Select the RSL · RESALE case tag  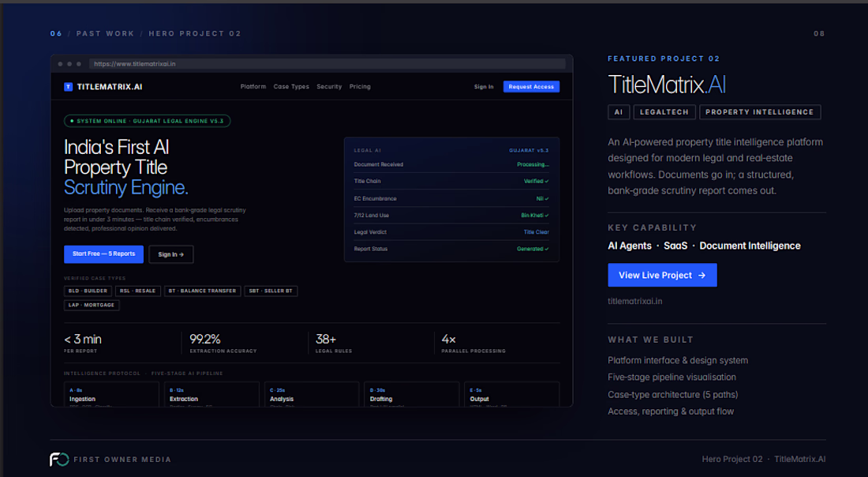pos(138,291)
